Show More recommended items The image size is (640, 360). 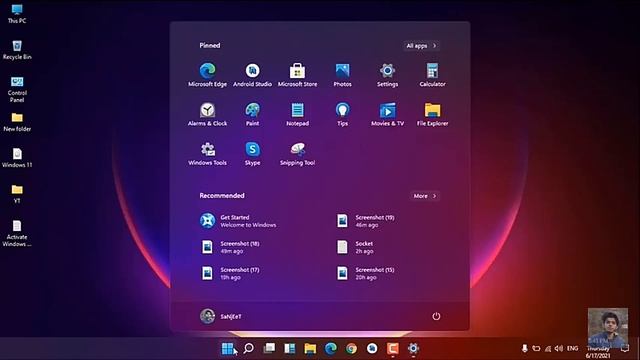tap(424, 196)
